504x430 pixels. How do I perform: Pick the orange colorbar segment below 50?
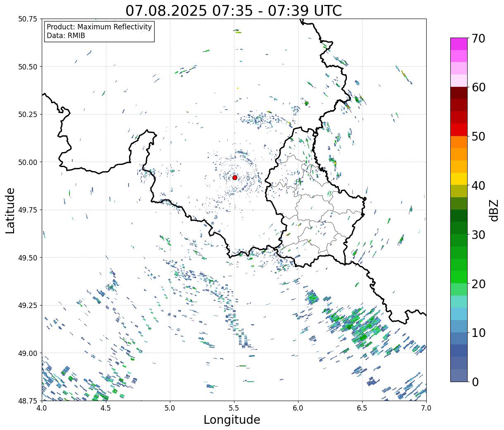point(459,142)
